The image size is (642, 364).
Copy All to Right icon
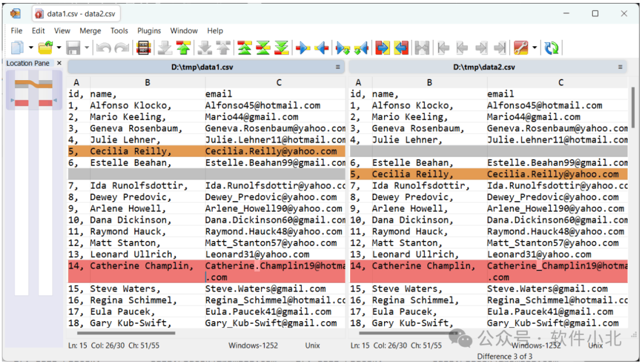coord(382,48)
